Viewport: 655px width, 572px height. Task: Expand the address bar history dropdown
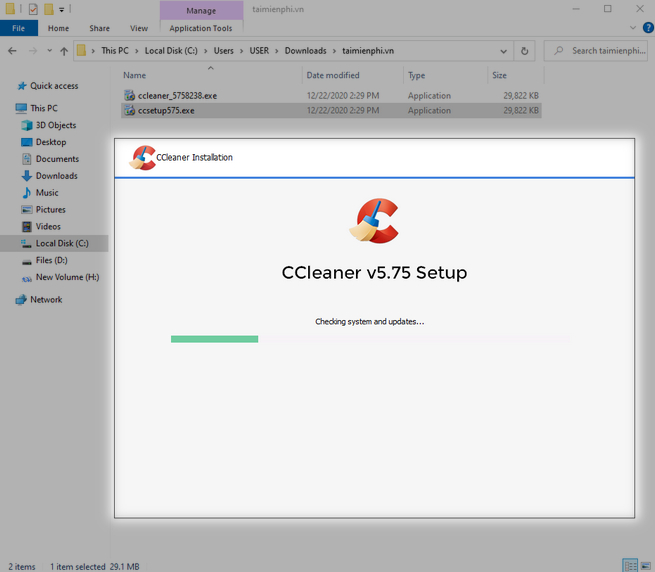click(505, 50)
